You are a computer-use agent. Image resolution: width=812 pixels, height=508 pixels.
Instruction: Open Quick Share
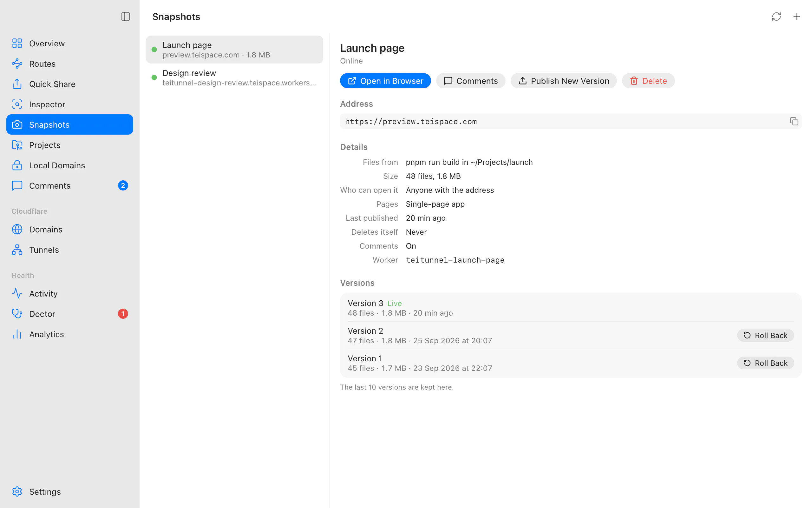[70, 84]
